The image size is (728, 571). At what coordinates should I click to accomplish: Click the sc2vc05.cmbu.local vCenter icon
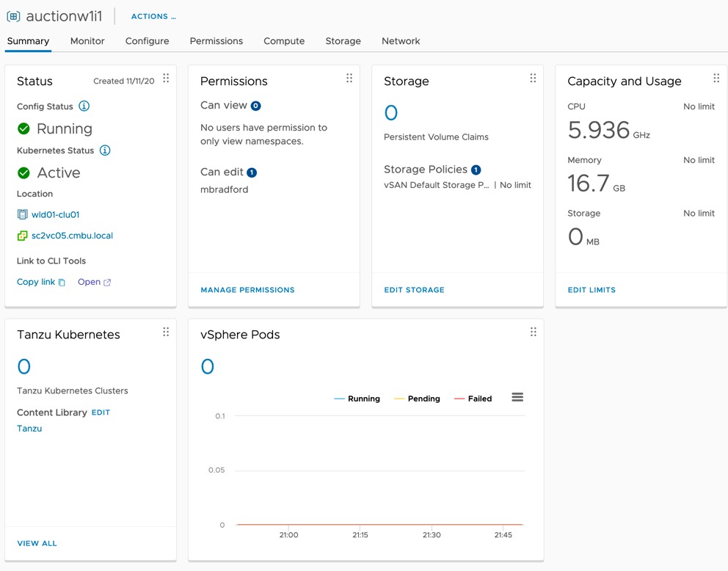click(x=22, y=236)
